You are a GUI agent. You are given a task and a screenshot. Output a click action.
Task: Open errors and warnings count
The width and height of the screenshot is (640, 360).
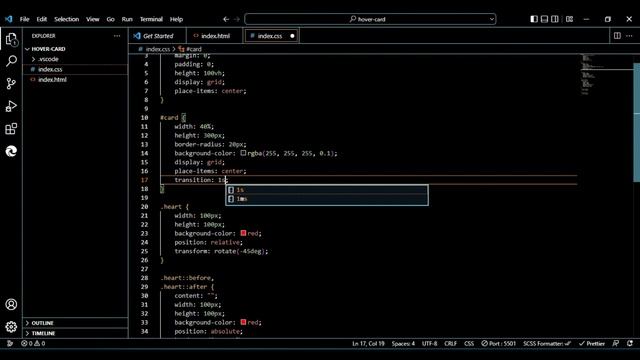coord(33,344)
